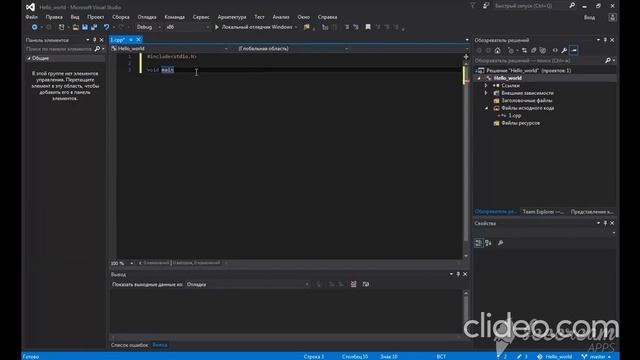Image resolution: width=640 pixels, height=360 pixels.
Task: Toggle Preview Selected Items in Solution Explorer
Action: coord(574,50)
